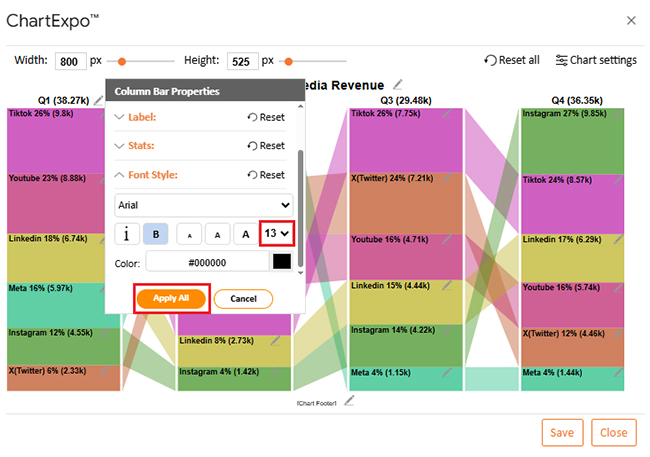Click the chart title edit pencil
Screen dimensions: 650x457
tap(398, 84)
